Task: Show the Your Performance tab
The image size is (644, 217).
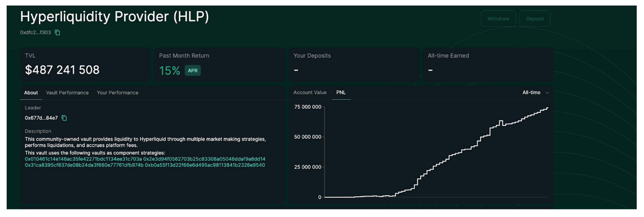Action: [118, 93]
